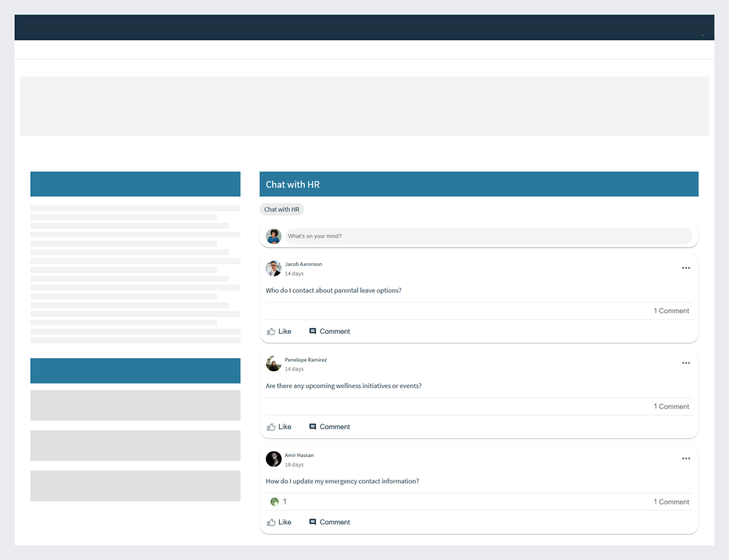The image size is (729, 560).
Task: Open the options dropdown on Penelope's post
Action: point(685,362)
